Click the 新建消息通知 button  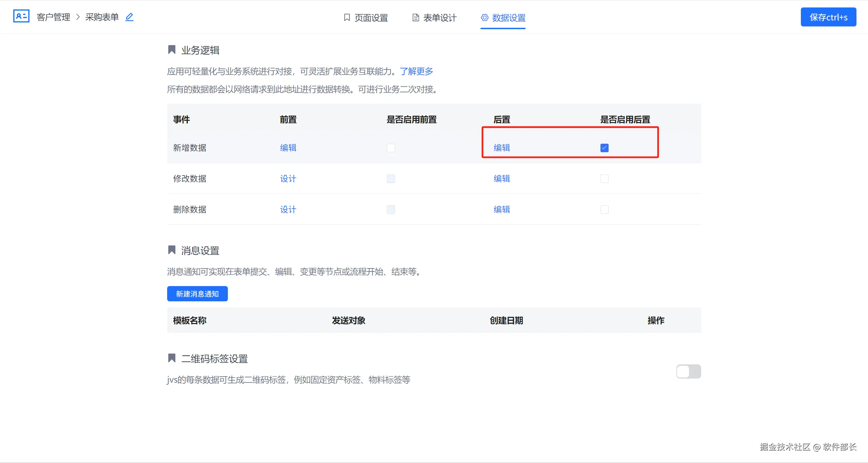click(197, 294)
